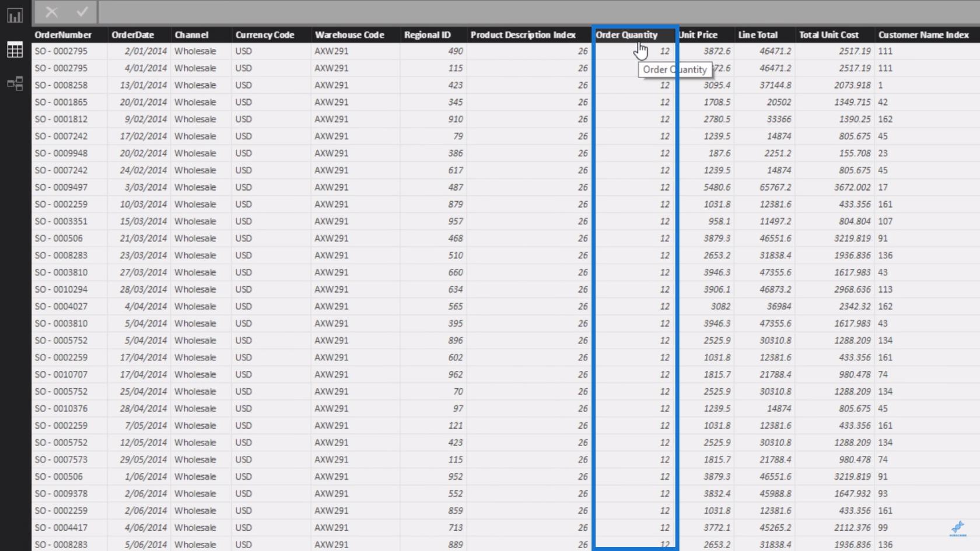980x551 pixels.
Task: Click order date 20/01/2014
Action: [x=143, y=102]
